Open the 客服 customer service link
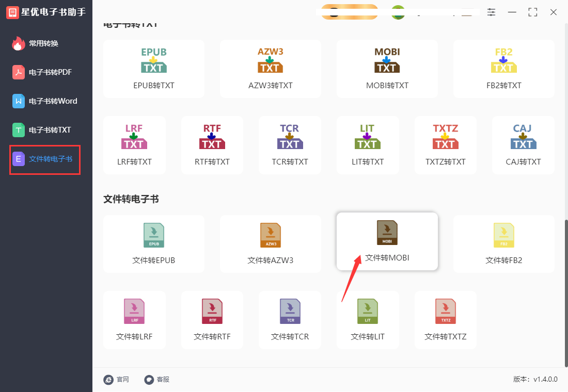The height and width of the screenshot is (392, 568). [157, 379]
